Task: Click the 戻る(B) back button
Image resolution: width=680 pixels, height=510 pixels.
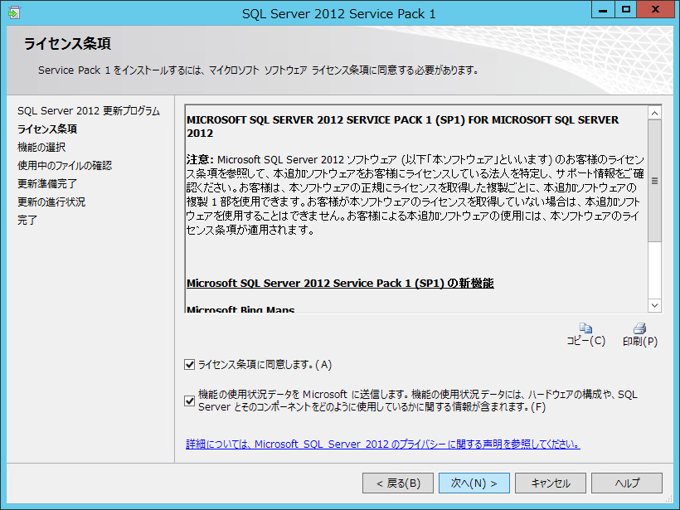Action: 398,483
